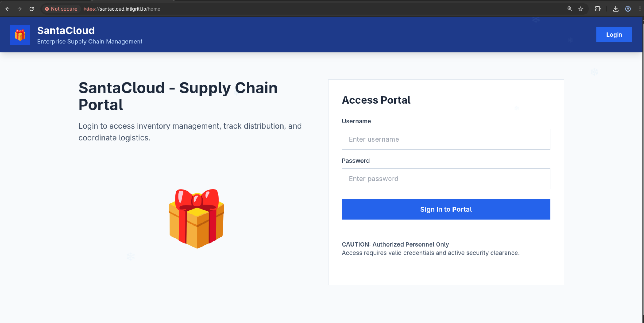Click the browser profile avatar icon
This screenshot has height=323, width=644.
tap(628, 9)
